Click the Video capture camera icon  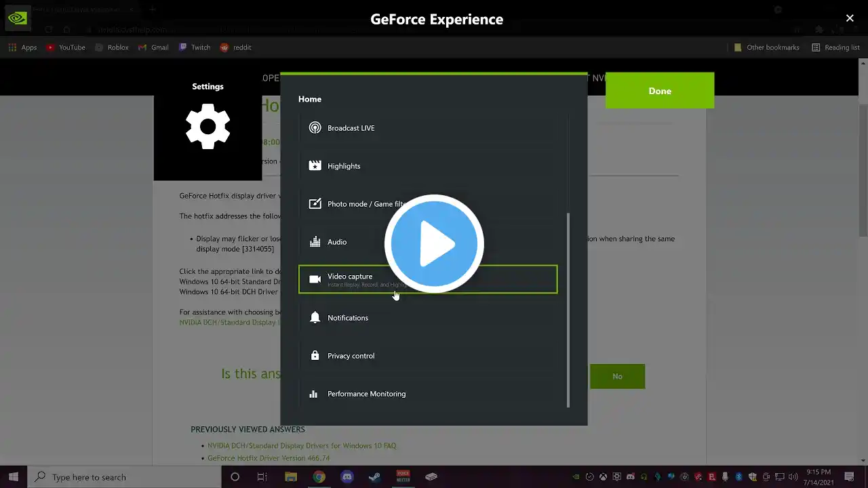(x=315, y=279)
